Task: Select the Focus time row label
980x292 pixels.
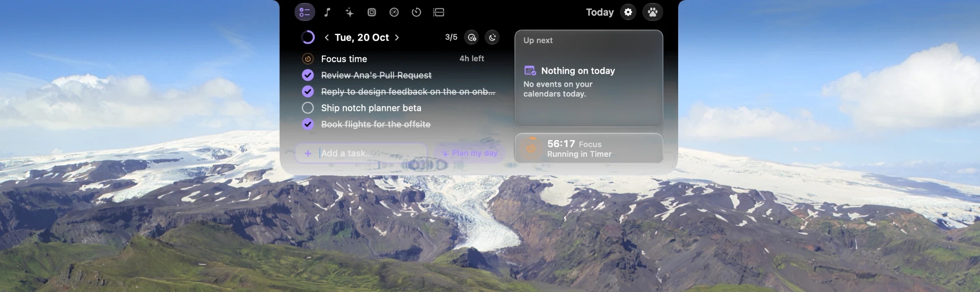Action: click(x=344, y=59)
